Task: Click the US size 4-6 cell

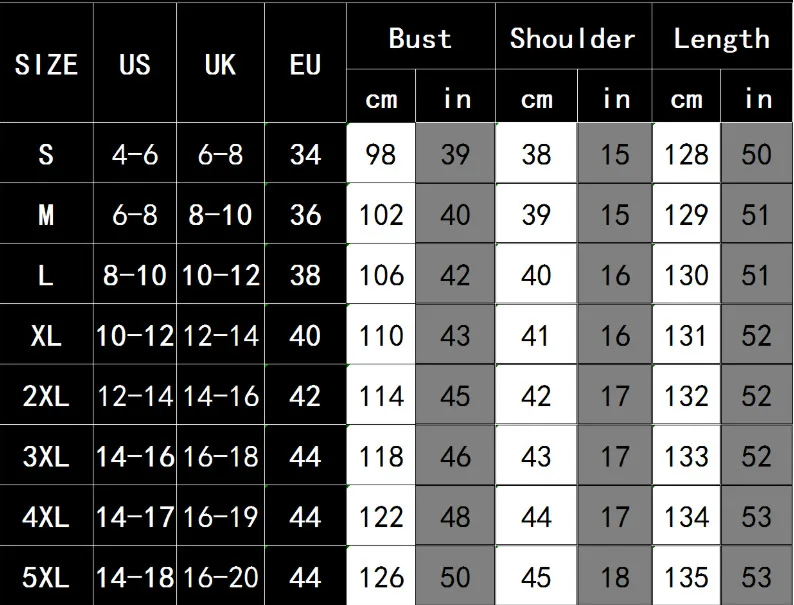Action: click(134, 154)
